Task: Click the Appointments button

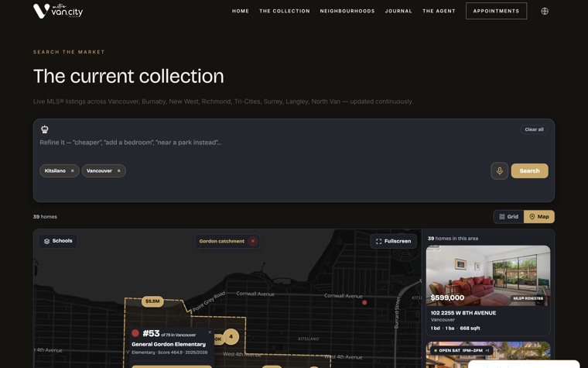Action: click(x=496, y=11)
